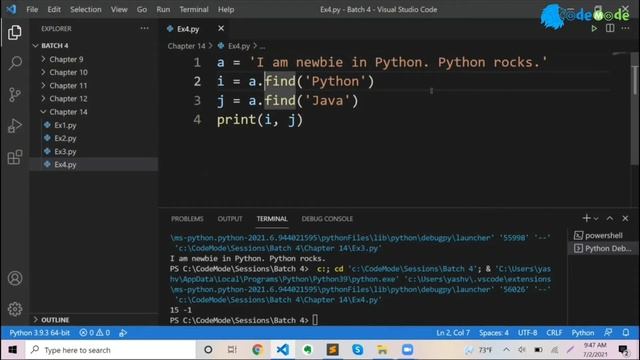Select the TERMINAL panel tab
640x360 pixels.
point(272,219)
